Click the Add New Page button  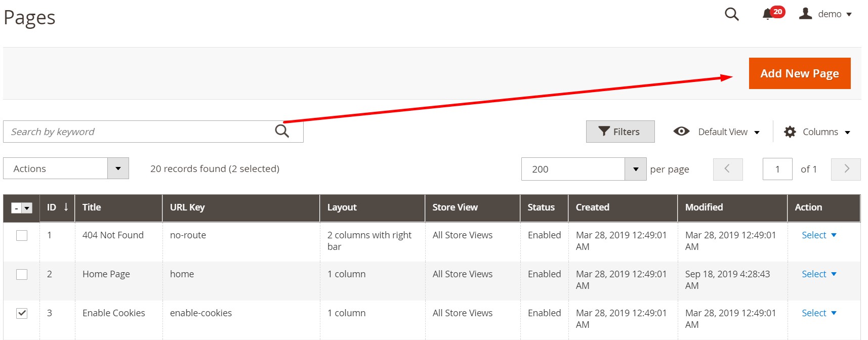799,73
